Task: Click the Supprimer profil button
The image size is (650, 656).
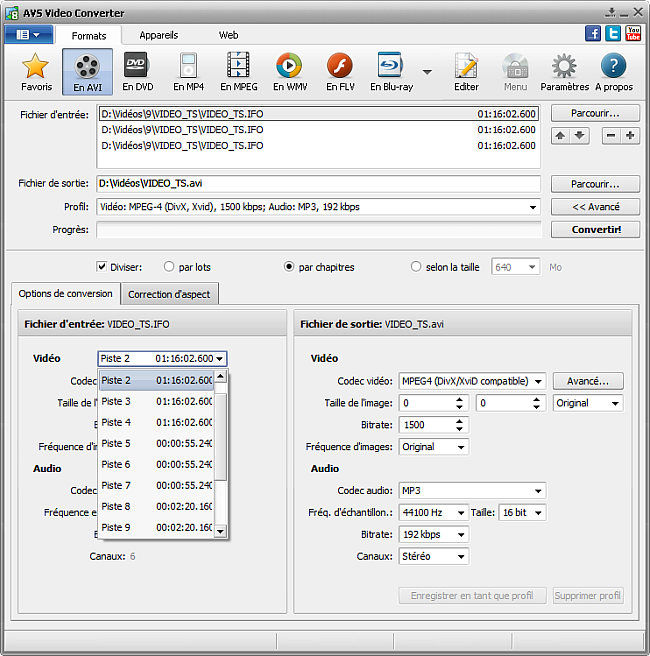Action: [x=588, y=596]
